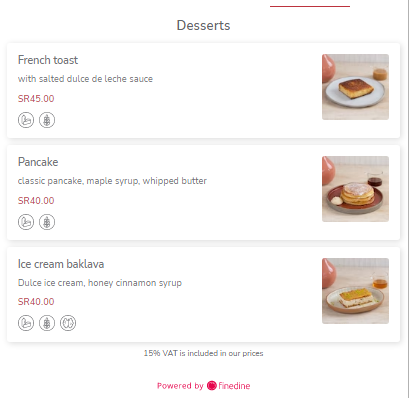Click the nuts allergen icon under Ice cream baklava
410x398 pixels.
tap(68, 323)
